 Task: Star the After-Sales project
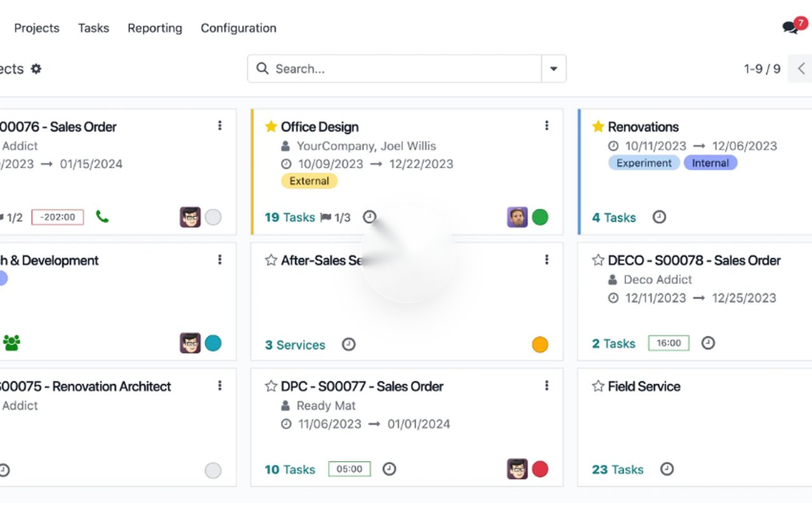(x=271, y=260)
